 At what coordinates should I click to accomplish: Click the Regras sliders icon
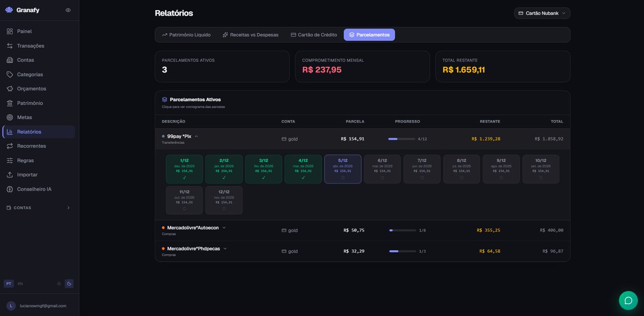10,160
